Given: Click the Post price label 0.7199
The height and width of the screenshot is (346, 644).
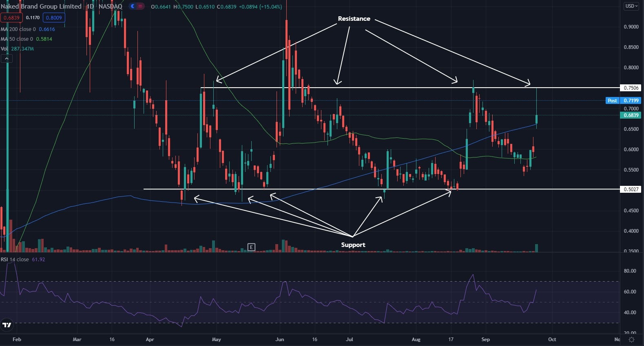Looking at the screenshot, I should tap(624, 100).
